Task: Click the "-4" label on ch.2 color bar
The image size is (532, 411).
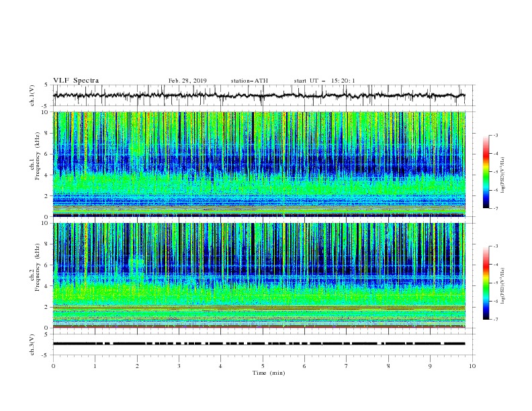Action: pyautogui.click(x=495, y=265)
